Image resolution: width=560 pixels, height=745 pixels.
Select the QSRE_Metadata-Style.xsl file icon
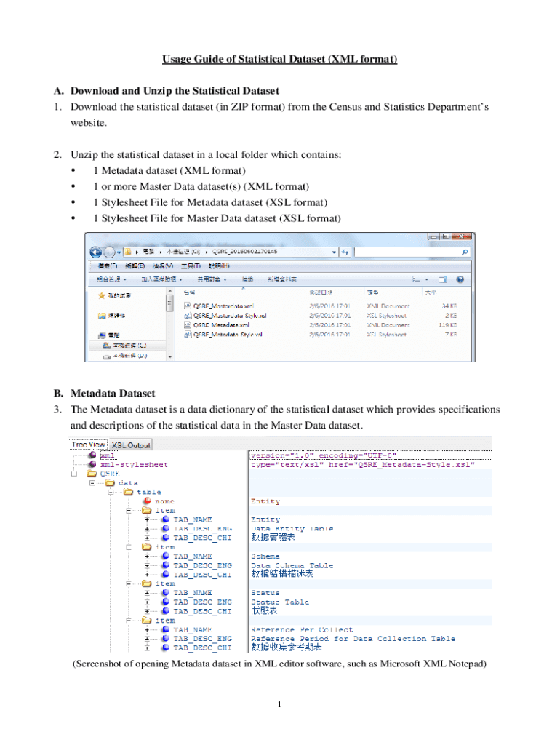click(187, 335)
